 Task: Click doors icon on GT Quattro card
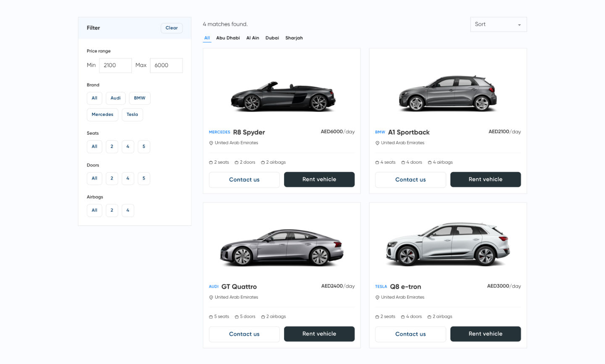tap(237, 317)
